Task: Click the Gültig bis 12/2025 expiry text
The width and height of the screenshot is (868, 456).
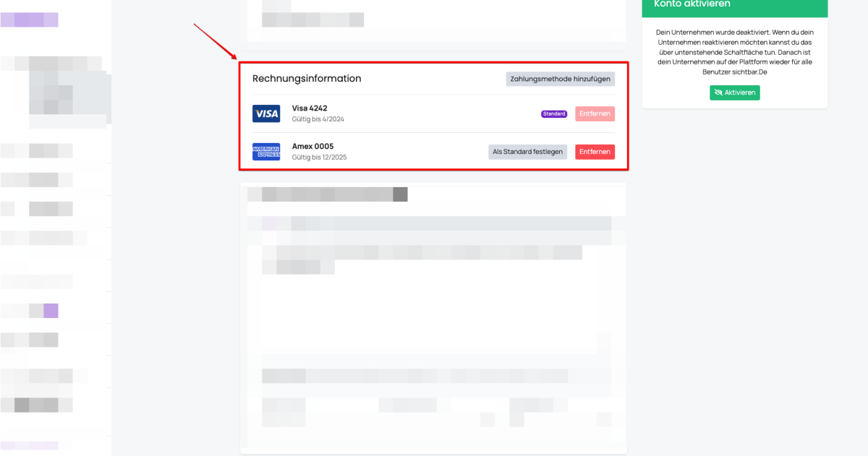Action: point(320,157)
